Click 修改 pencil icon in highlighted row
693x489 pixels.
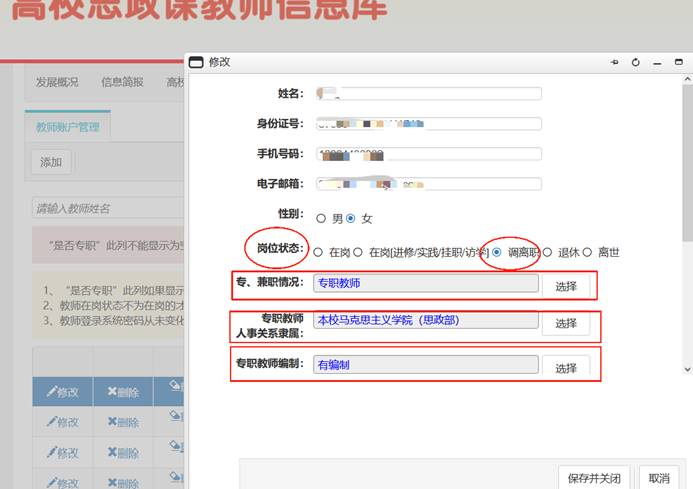(52, 392)
